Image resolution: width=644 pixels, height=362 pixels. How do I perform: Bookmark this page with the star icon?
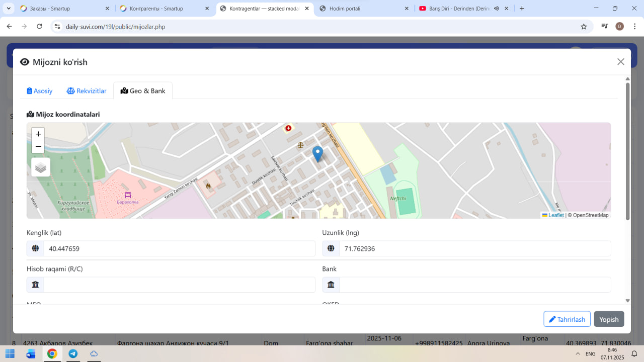(584, 27)
